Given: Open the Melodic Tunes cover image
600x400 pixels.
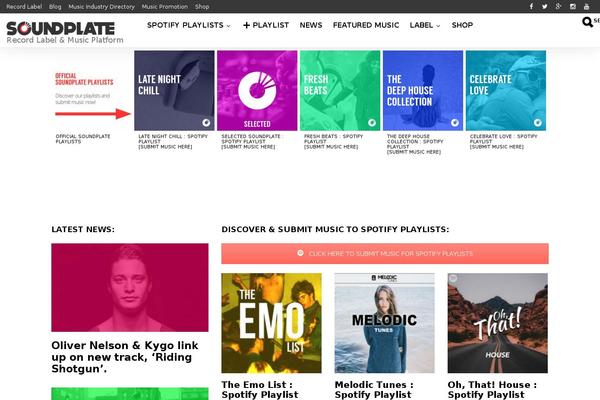Looking at the screenshot, I should point(385,323).
